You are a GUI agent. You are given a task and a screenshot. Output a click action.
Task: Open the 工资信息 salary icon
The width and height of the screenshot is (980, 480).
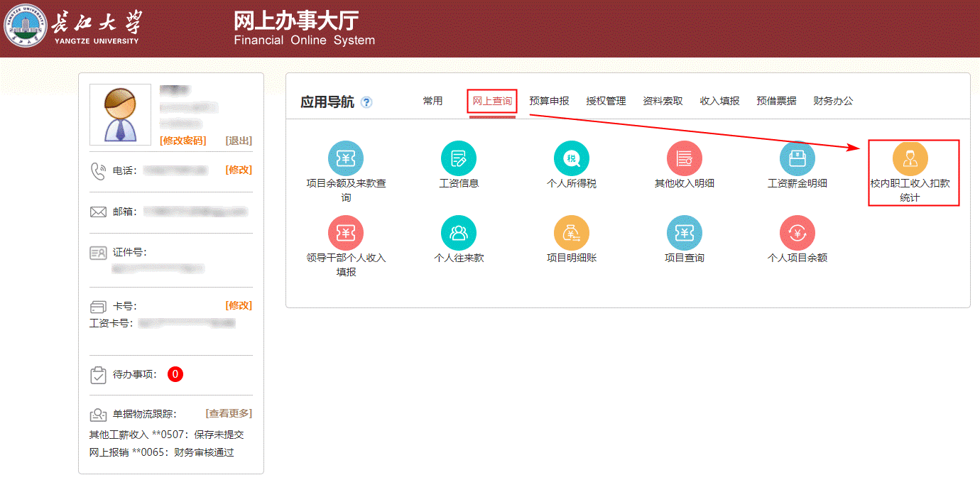(459, 159)
